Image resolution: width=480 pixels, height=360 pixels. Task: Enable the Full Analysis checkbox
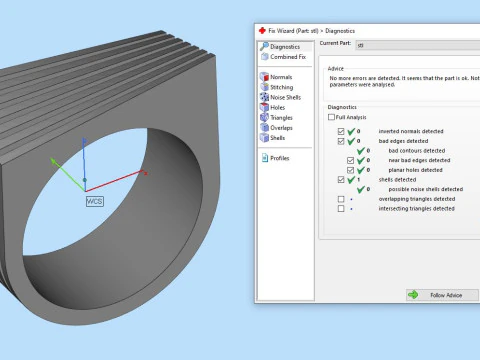331,117
